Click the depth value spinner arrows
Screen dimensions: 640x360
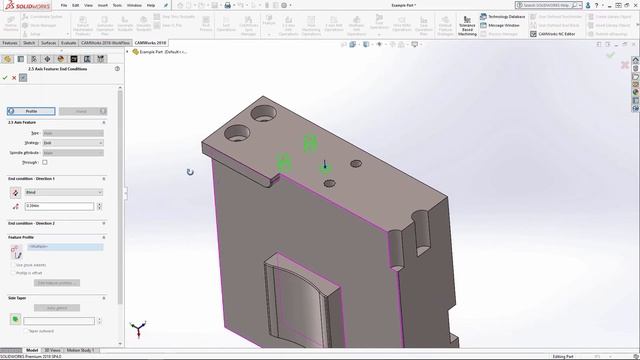(99, 206)
